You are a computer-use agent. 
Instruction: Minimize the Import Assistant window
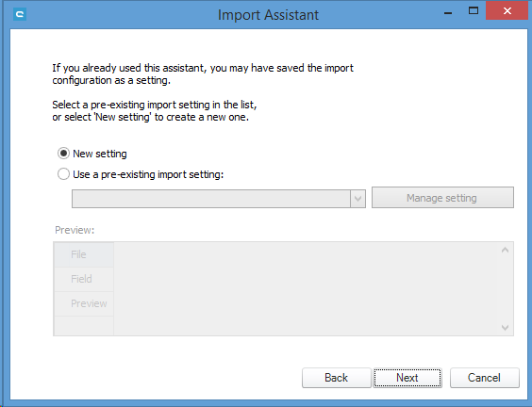pos(448,12)
